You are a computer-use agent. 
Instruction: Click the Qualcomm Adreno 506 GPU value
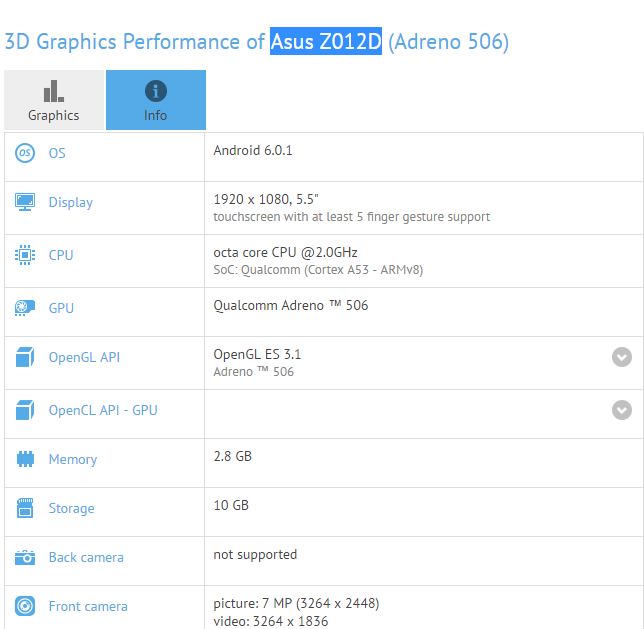click(291, 305)
